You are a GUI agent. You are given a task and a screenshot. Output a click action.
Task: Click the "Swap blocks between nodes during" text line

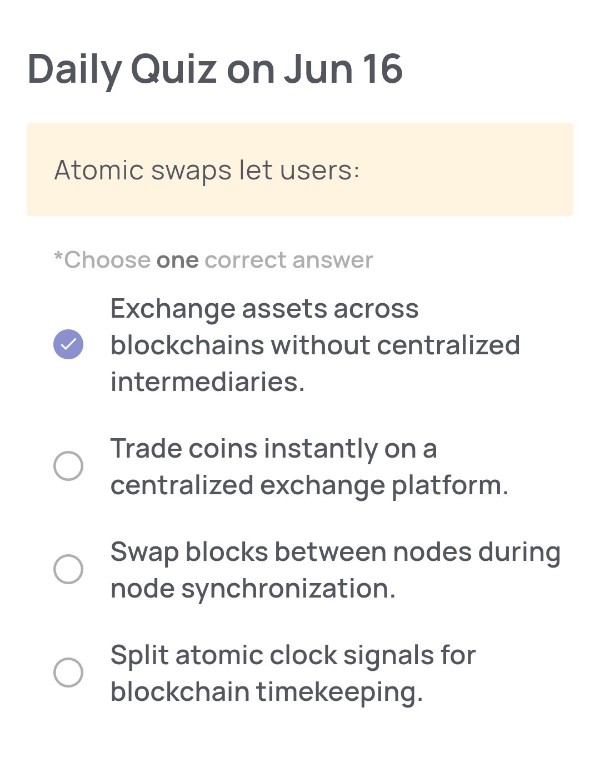click(x=336, y=552)
